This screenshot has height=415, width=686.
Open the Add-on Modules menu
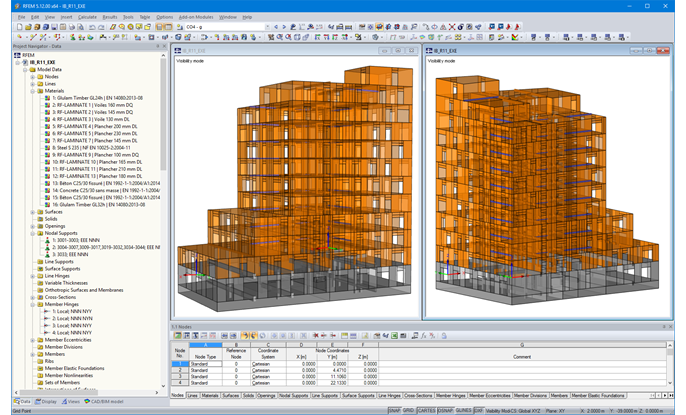(x=196, y=17)
